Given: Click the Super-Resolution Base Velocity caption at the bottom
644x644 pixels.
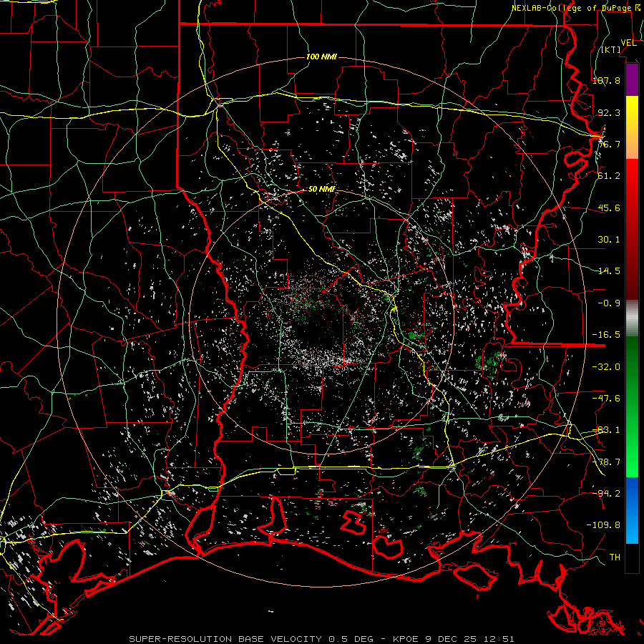Looking at the screenshot, I should coord(321,639).
